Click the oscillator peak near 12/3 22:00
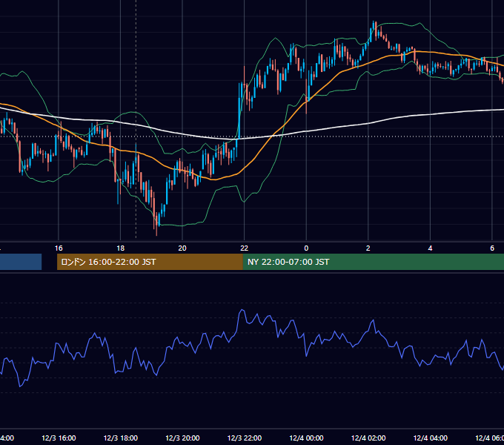The width and height of the screenshot is (504, 445). point(242,310)
